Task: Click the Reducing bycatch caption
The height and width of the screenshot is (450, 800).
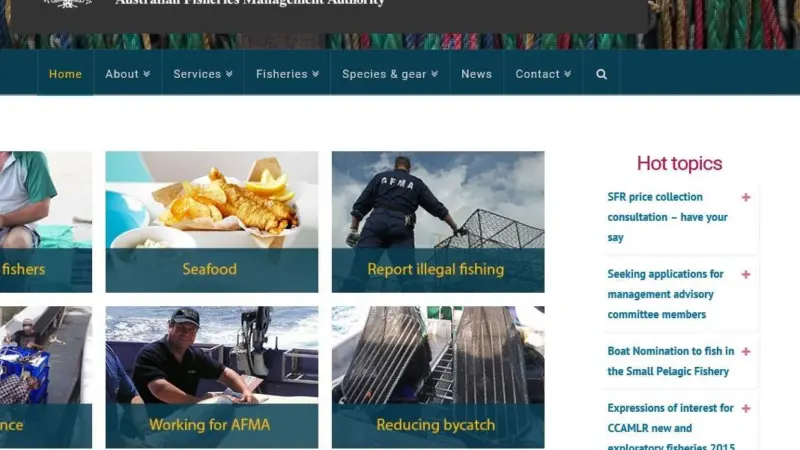Action: coord(436,424)
